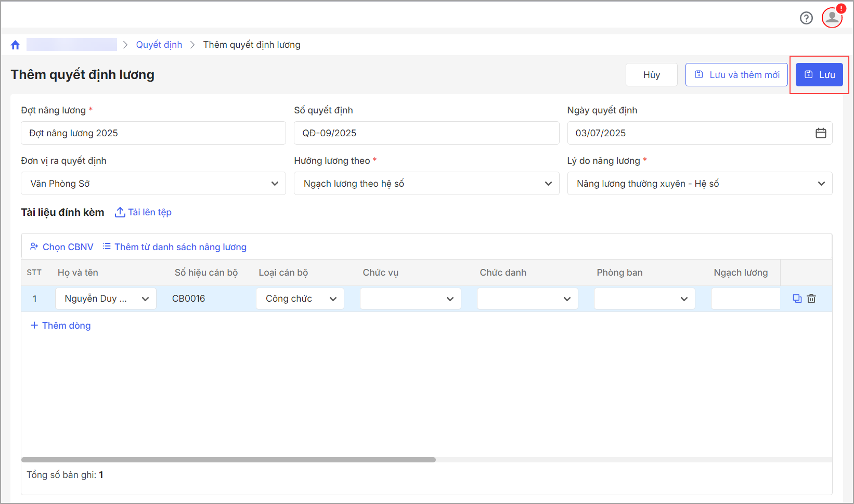The height and width of the screenshot is (504, 854).
Task: Open the empty Chức vụ dropdown
Action: click(410, 299)
